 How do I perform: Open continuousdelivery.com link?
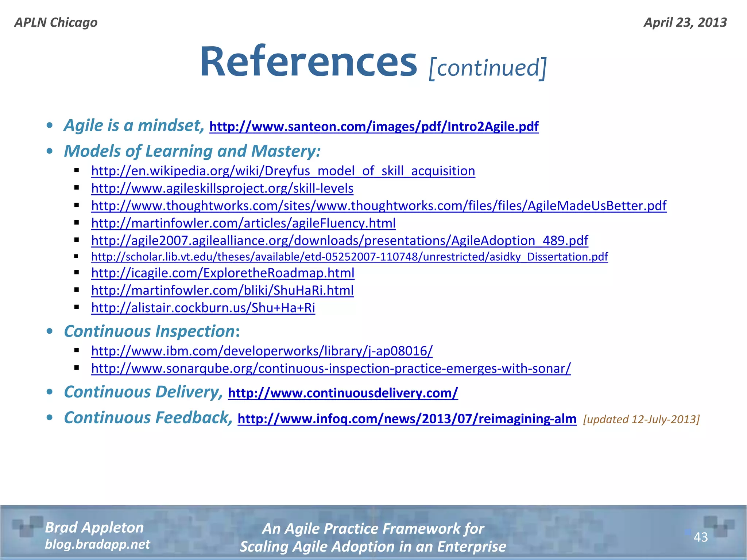click(342, 393)
